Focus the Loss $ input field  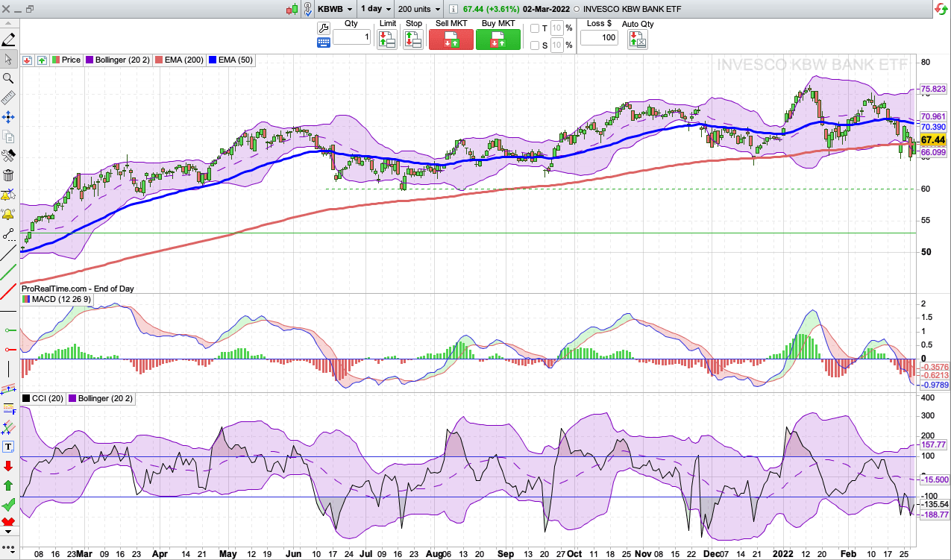[599, 37]
